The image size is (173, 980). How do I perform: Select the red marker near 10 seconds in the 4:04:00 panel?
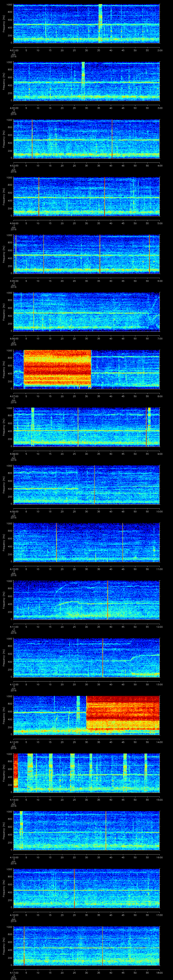pyautogui.click(x=39, y=197)
